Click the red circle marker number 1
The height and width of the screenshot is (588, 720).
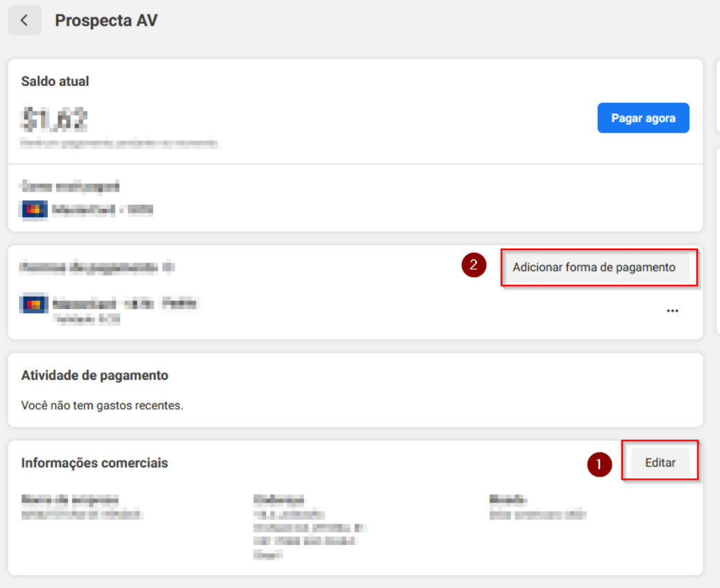(x=599, y=464)
